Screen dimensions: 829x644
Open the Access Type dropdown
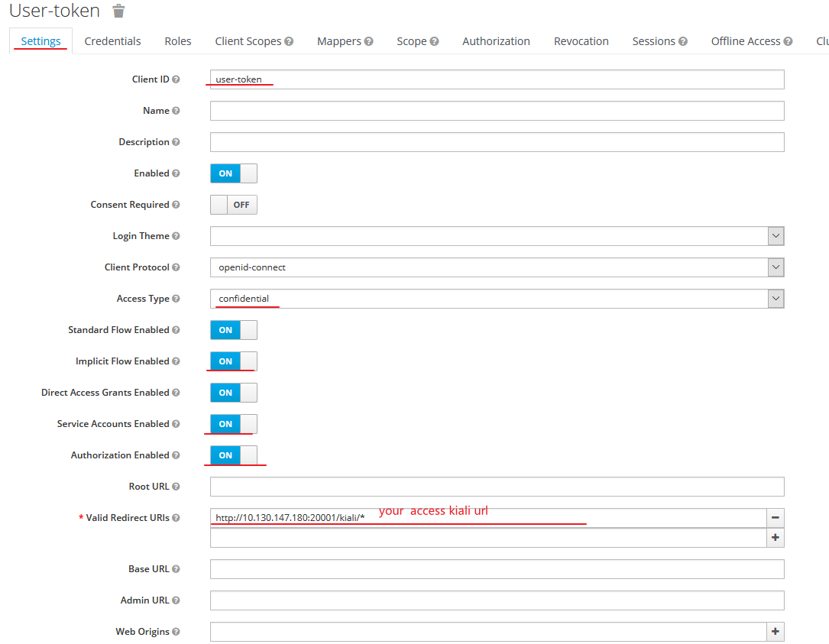click(497, 299)
